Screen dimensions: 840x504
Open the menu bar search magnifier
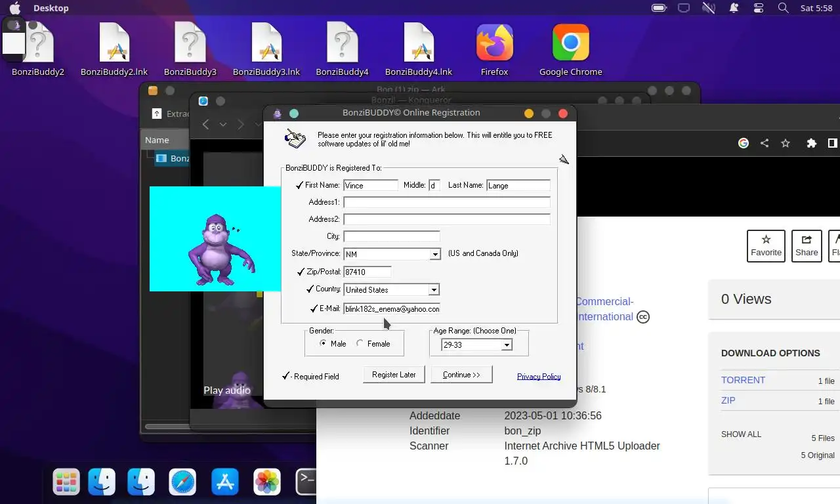783,8
